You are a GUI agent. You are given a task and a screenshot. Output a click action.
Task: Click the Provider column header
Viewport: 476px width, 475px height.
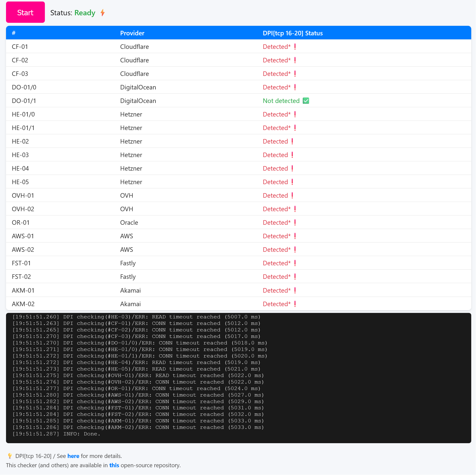pyautogui.click(x=132, y=33)
